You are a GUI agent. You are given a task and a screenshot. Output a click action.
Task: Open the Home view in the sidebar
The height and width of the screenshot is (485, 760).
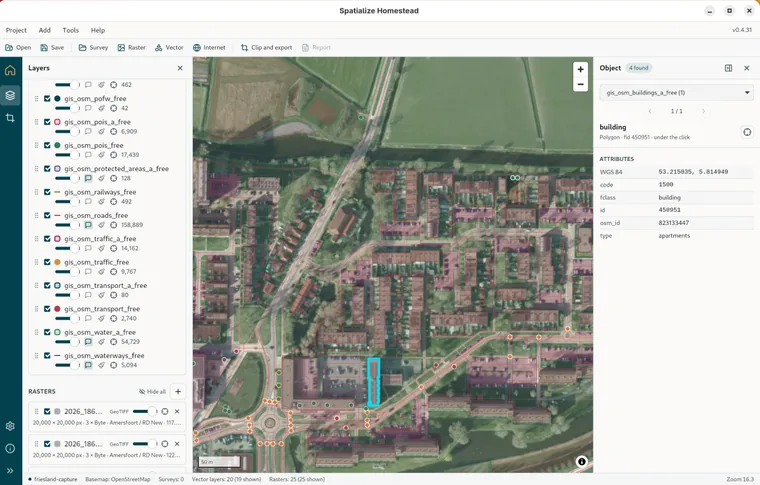pos(10,70)
